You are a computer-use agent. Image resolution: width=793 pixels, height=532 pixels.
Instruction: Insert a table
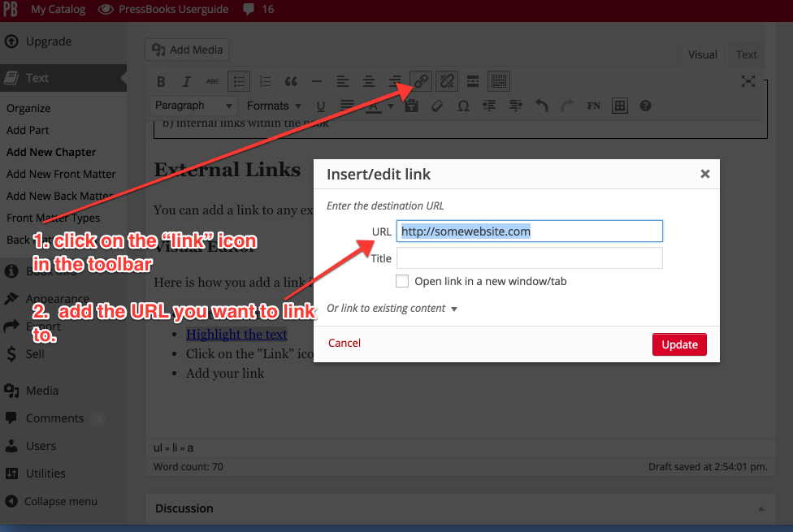(619, 106)
